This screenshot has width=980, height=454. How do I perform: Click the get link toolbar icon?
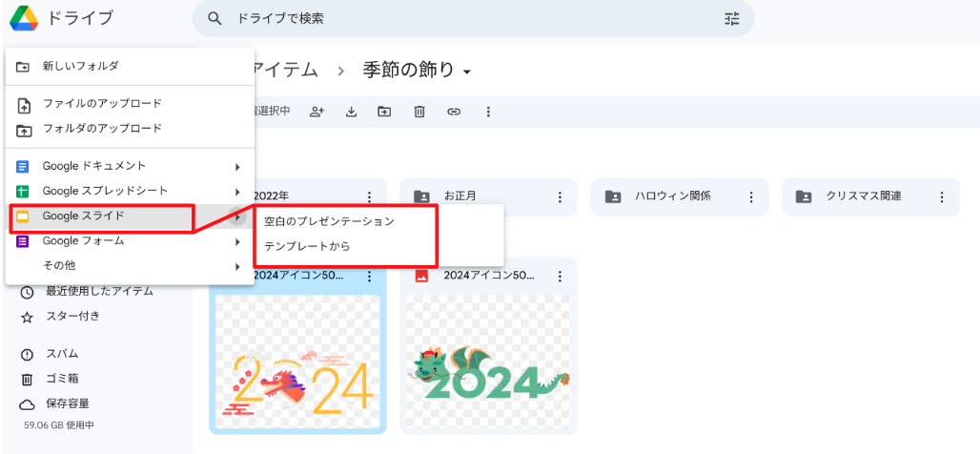[454, 112]
